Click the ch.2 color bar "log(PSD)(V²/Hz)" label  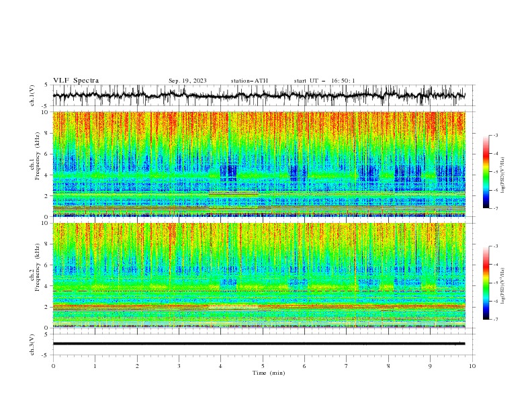coord(503,286)
